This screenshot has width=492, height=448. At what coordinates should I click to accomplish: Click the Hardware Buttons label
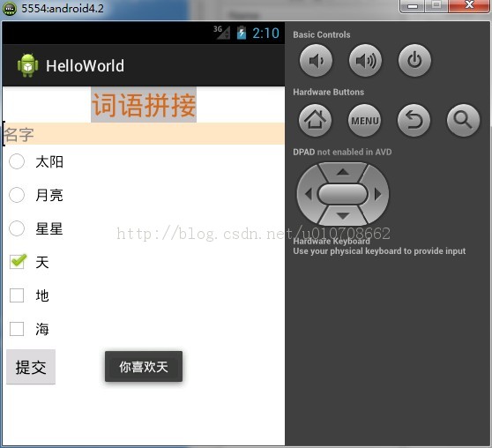pyautogui.click(x=329, y=92)
